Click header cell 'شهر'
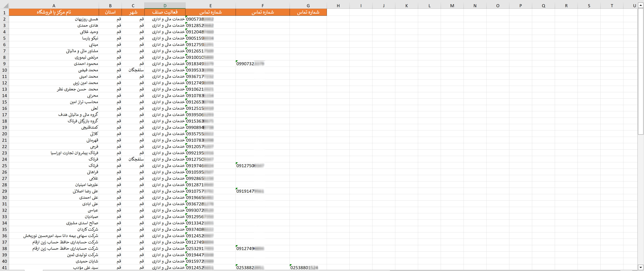 coord(133,12)
